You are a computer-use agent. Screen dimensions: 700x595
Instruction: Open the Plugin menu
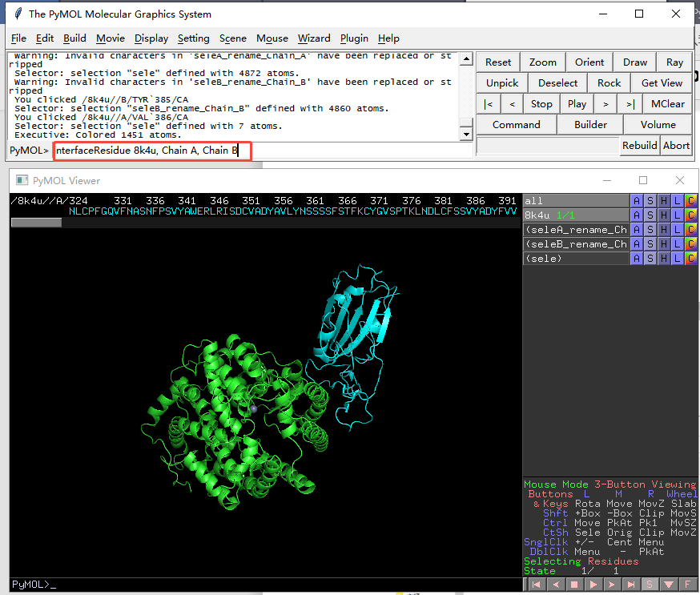click(x=354, y=38)
